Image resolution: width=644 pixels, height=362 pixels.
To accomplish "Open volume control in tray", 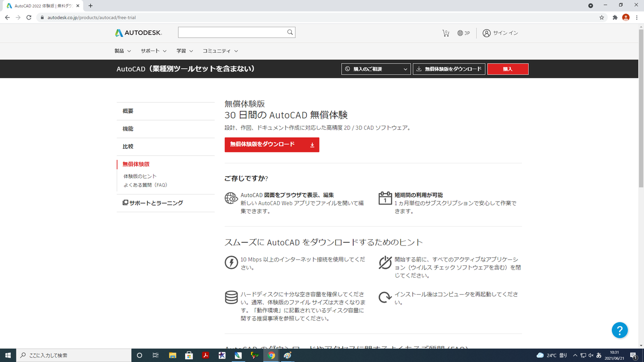I will click(x=591, y=355).
